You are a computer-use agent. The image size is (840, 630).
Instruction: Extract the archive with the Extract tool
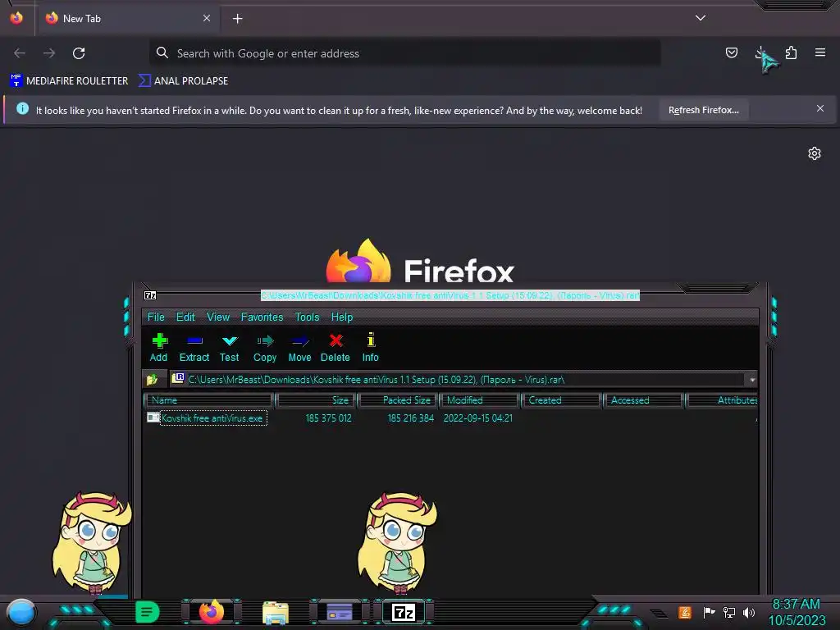194,347
